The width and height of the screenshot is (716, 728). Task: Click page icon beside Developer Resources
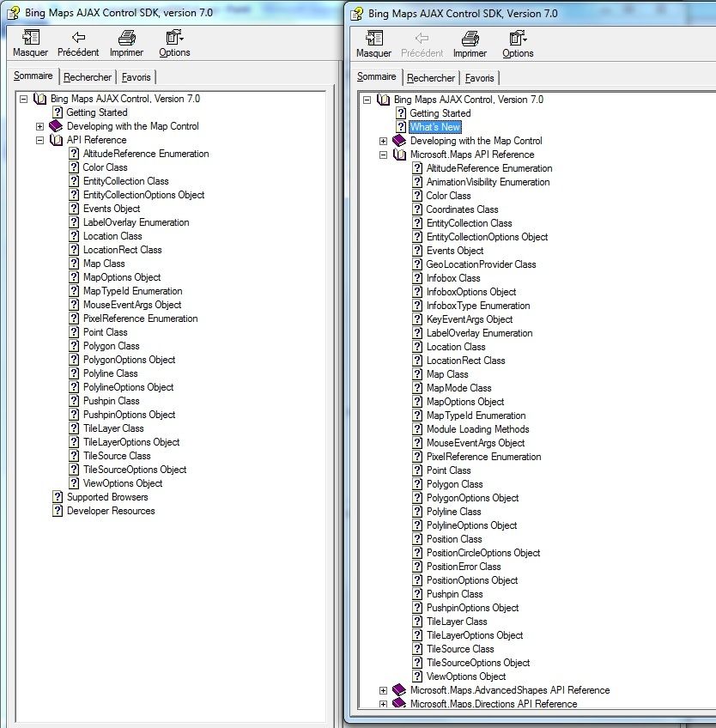(x=58, y=511)
